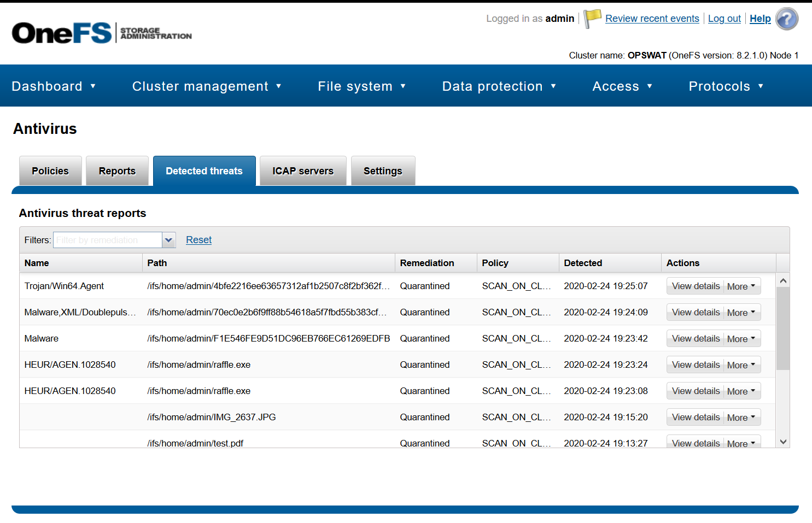
Task: Open the Access menu
Action: point(622,86)
